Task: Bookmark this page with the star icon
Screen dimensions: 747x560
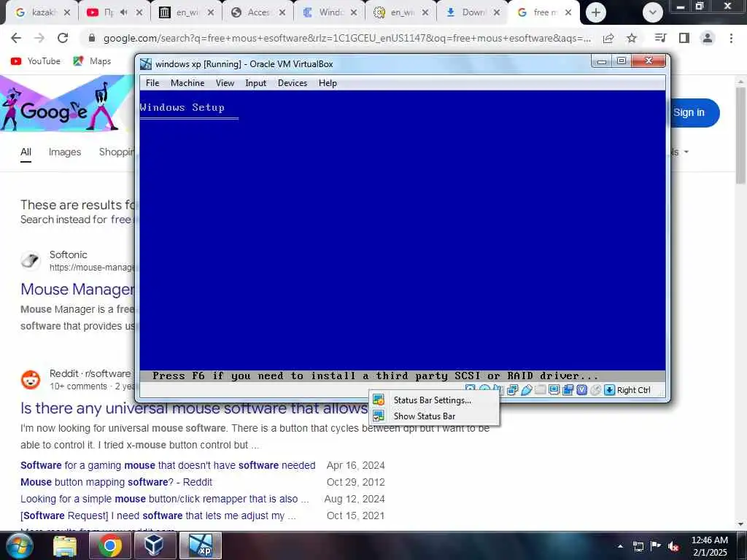Action: point(632,38)
